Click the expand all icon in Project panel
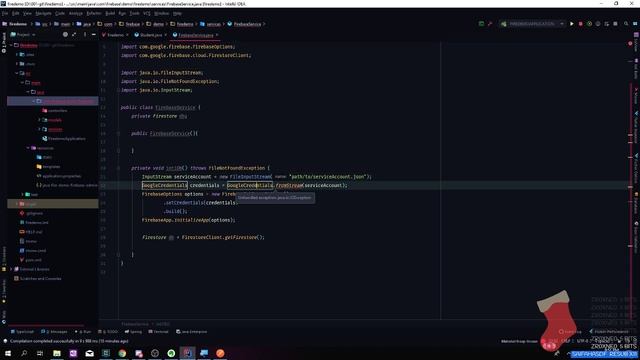Viewport: 640px width, 360px height. click(x=74, y=35)
